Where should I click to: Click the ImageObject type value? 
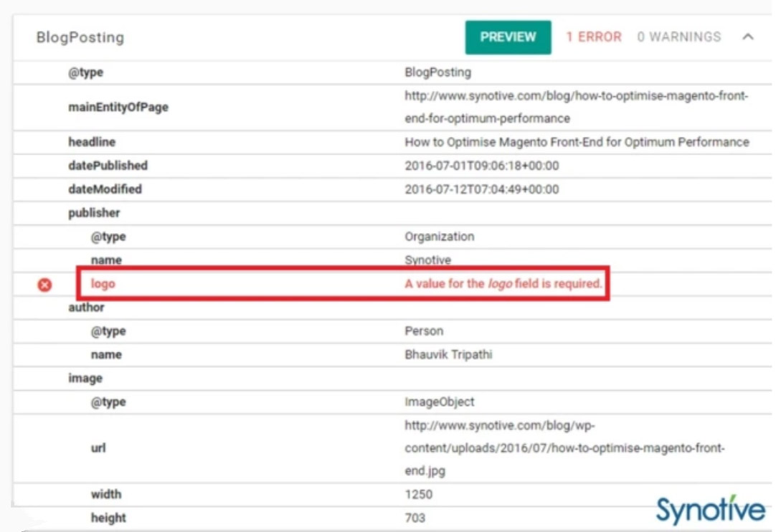440,402
